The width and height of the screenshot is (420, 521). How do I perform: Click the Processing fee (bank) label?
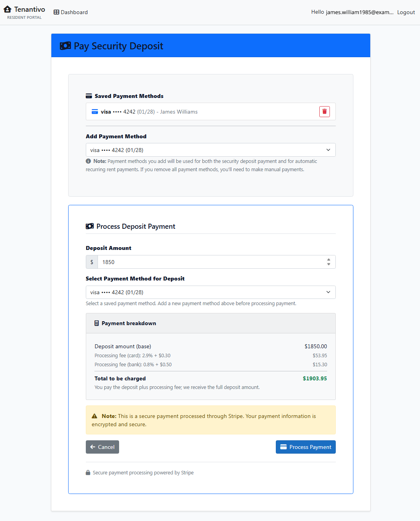pyautogui.click(x=133, y=365)
